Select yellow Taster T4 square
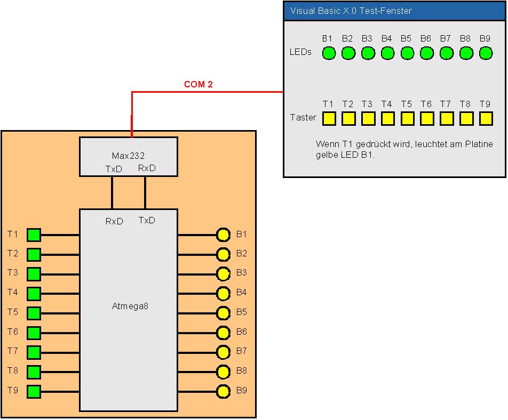 (x=388, y=118)
